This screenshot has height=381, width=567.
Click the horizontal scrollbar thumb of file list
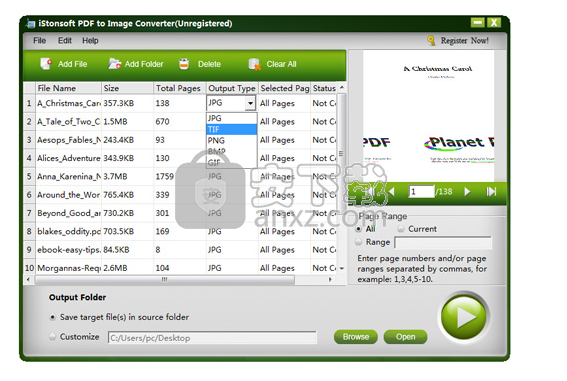(x=165, y=279)
